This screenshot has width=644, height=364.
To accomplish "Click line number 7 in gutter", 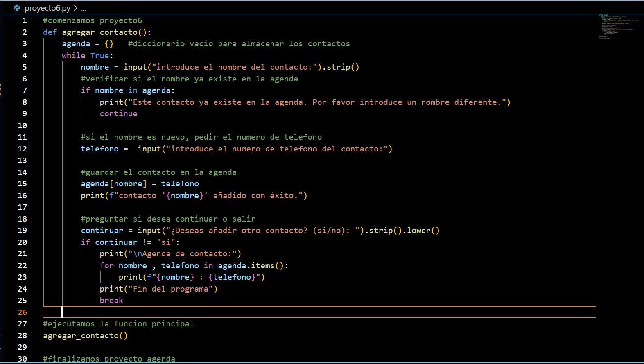I will click(x=25, y=90).
